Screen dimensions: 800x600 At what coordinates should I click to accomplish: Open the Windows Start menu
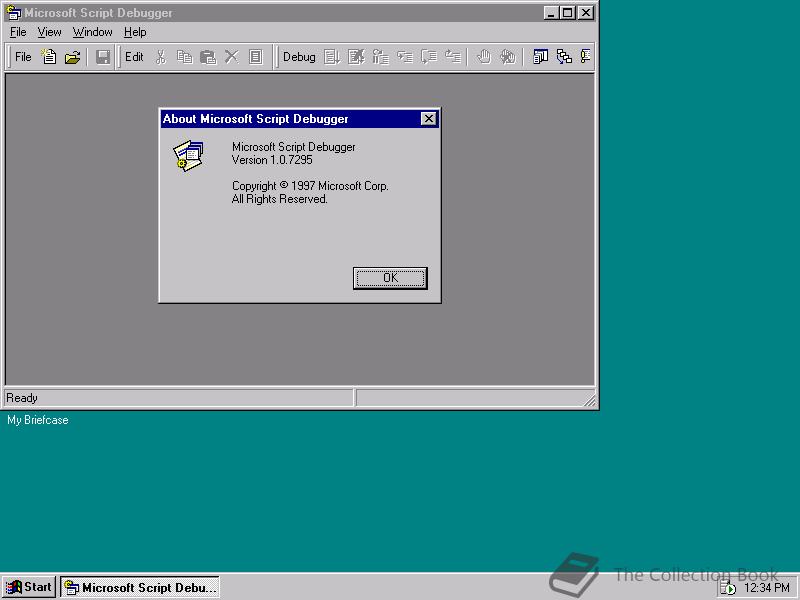coord(29,587)
